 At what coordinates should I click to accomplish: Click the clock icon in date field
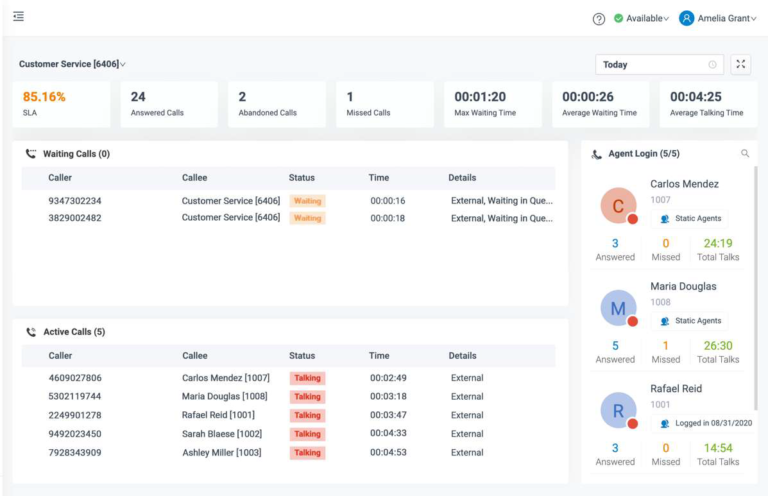713,65
